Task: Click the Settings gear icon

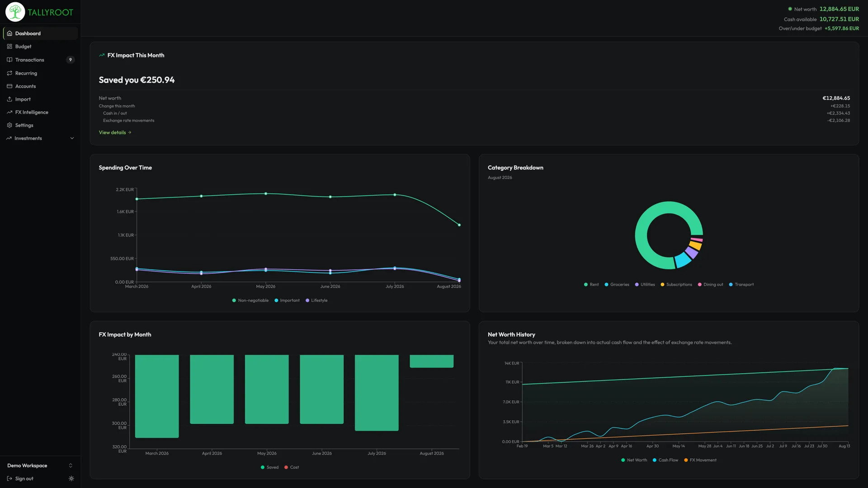Action: (x=9, y=125)
